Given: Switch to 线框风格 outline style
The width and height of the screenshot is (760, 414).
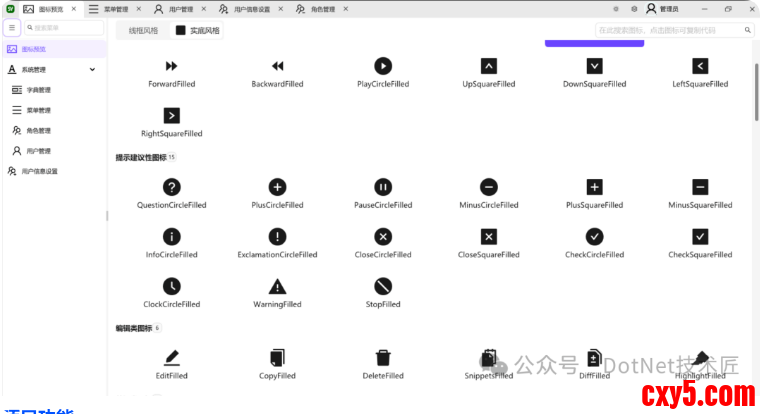Looking at the screenshot, I should pos(143,31).
